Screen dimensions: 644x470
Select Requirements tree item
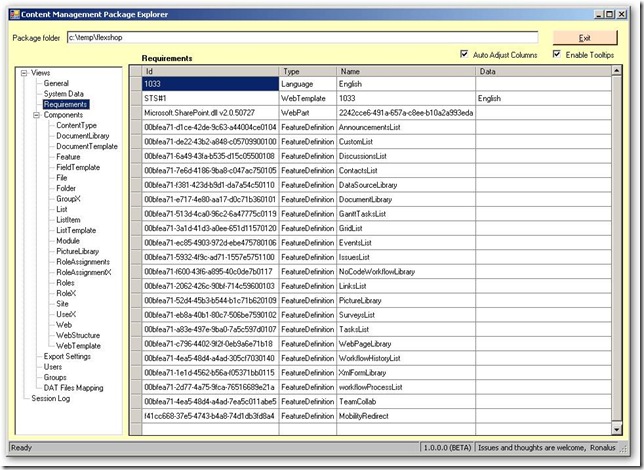(x=65, y=104)
